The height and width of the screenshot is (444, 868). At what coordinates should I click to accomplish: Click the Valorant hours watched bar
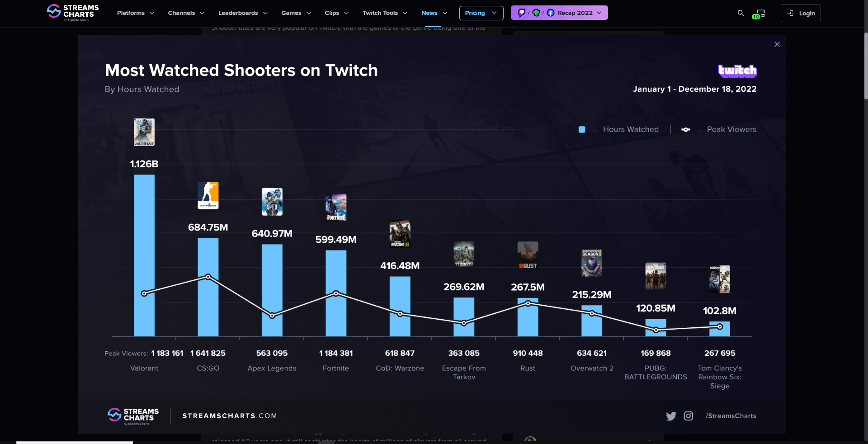pyautogui.click(x=144, y=255)
